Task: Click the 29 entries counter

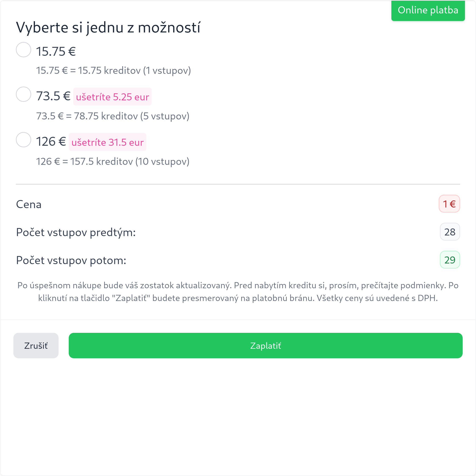Action: click(449, 260)
